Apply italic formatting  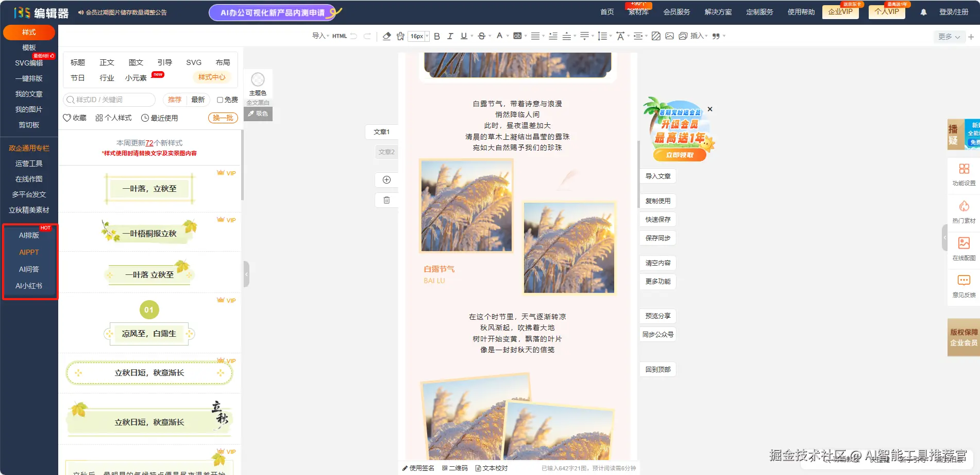450,36
